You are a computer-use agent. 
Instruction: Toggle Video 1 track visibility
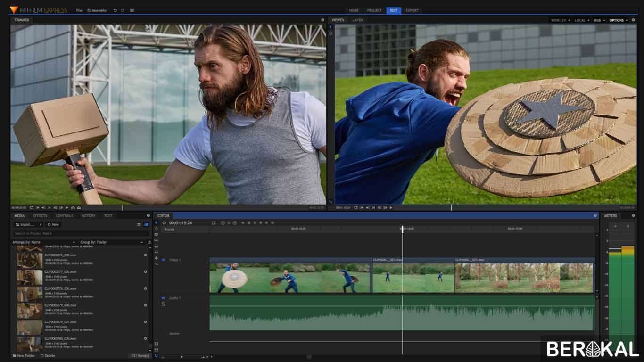click(x=164, y=260)
